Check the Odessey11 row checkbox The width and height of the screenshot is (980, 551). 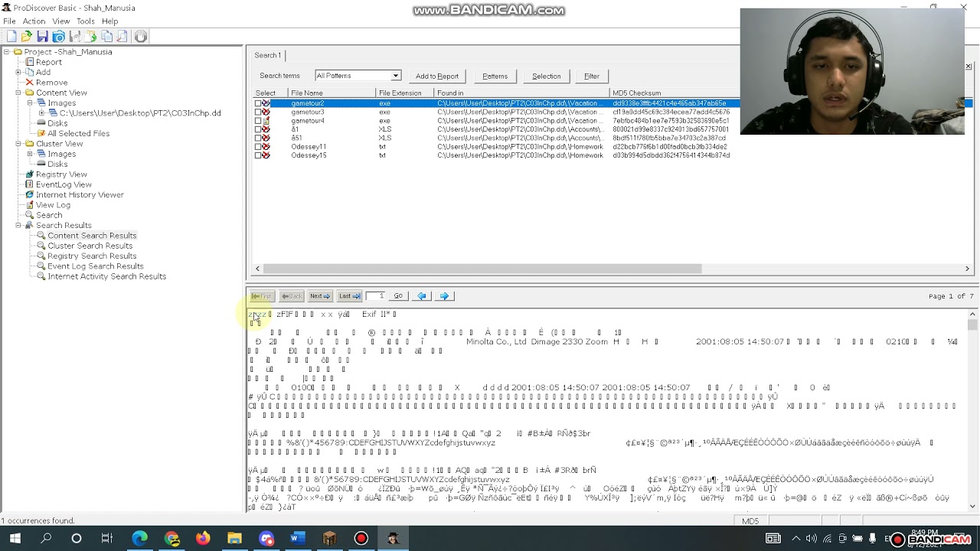258,147
